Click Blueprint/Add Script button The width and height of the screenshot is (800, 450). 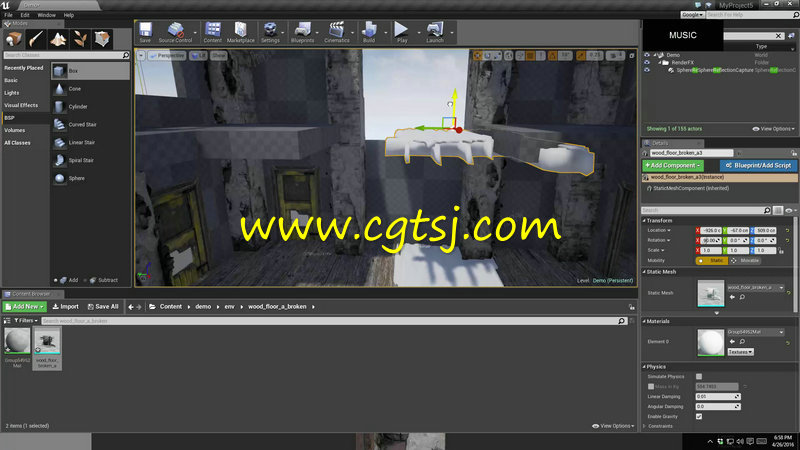[x=758, y=165]
